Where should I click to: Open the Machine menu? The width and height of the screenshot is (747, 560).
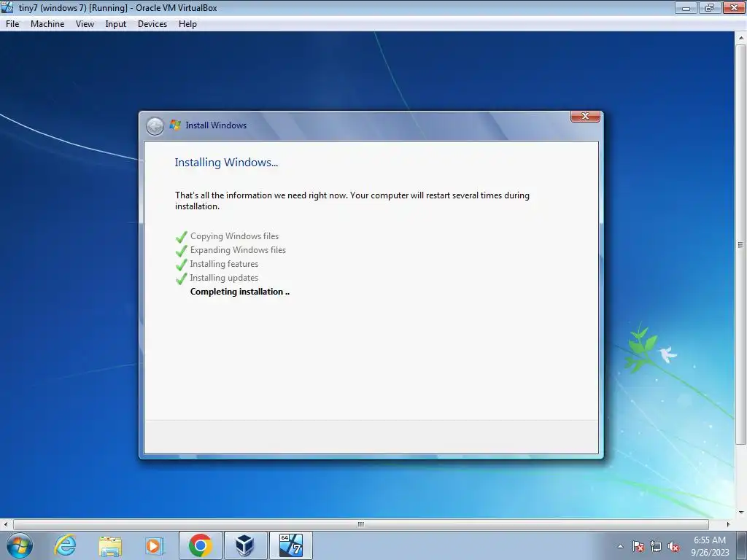point(47,24)
